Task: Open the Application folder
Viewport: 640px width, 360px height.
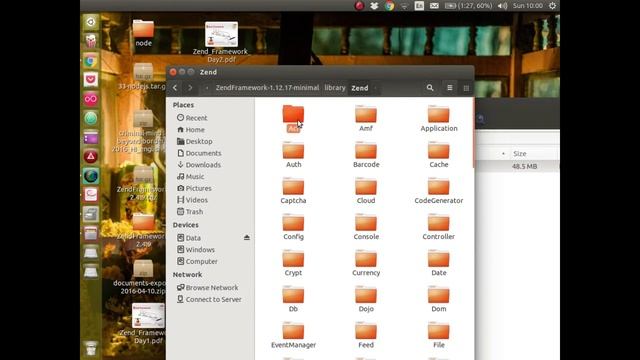Action: click(439, 119)
